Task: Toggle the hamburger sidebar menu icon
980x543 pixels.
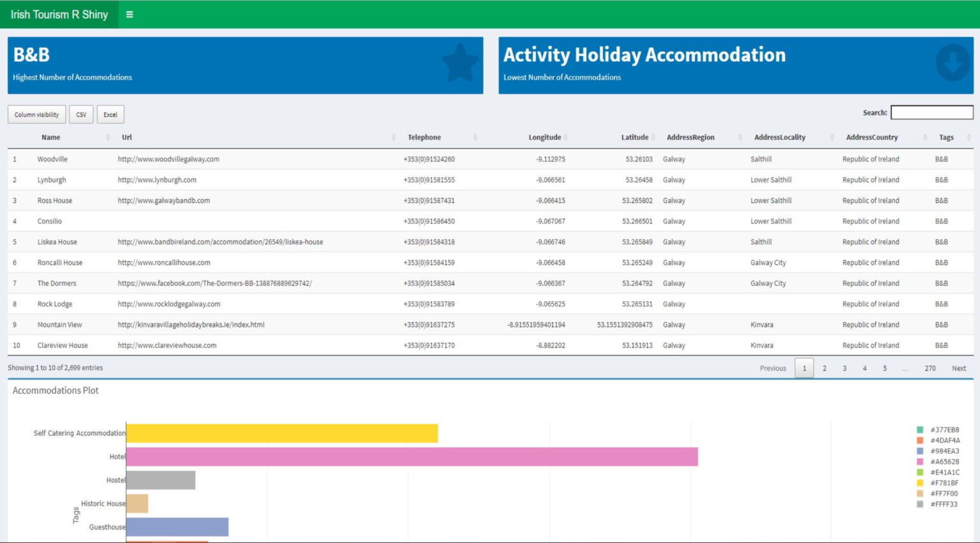Action: click(130, 14)
